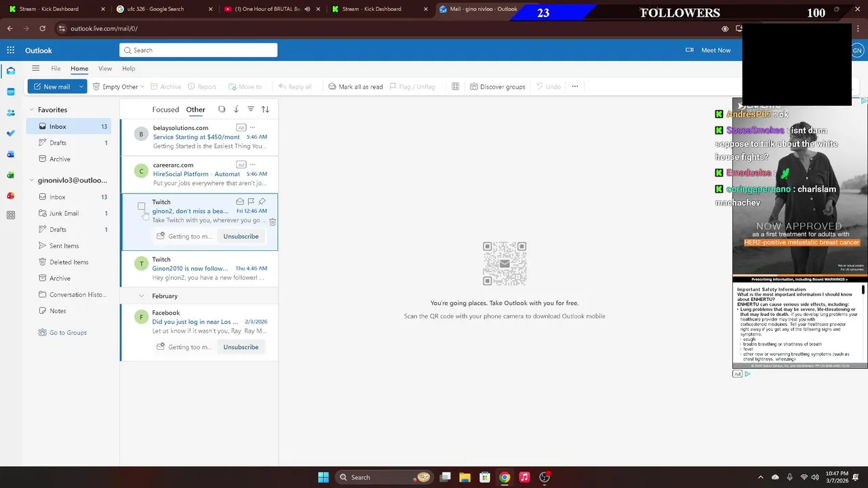
Task: Delete the Twitch ginon2 message via trash icon
Action: [273, 222]
